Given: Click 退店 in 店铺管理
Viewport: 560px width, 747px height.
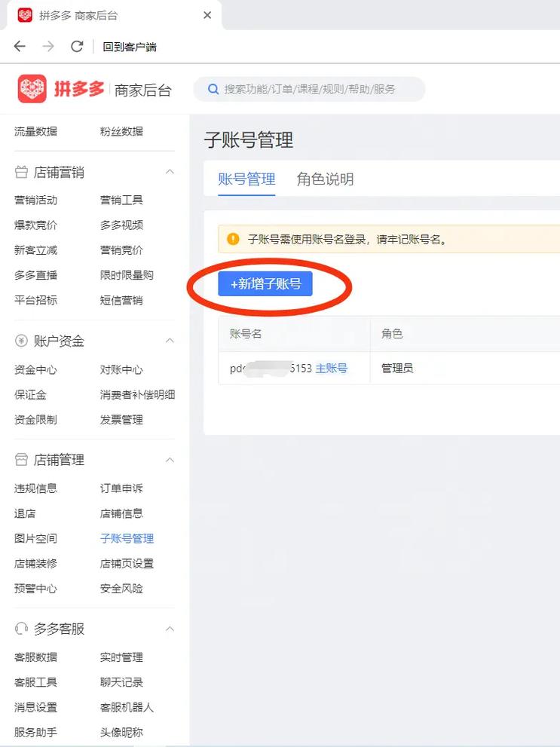Looking at the screenshot, I should (25, 513).
